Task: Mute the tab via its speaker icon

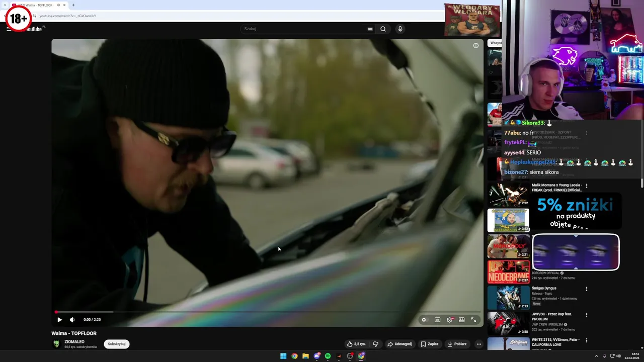Action: 58,5
